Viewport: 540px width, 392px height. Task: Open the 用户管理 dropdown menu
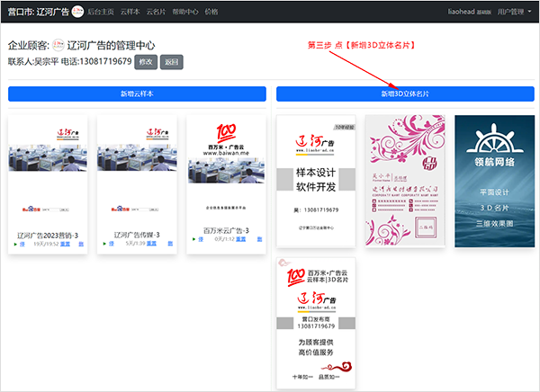tap(514, 12)
